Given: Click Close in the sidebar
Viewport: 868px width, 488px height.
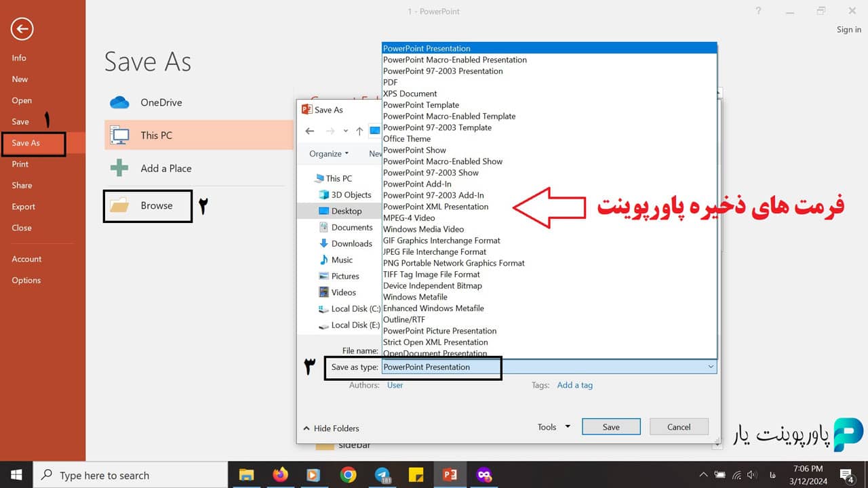Looking at the screenshot, I should 22,228.
